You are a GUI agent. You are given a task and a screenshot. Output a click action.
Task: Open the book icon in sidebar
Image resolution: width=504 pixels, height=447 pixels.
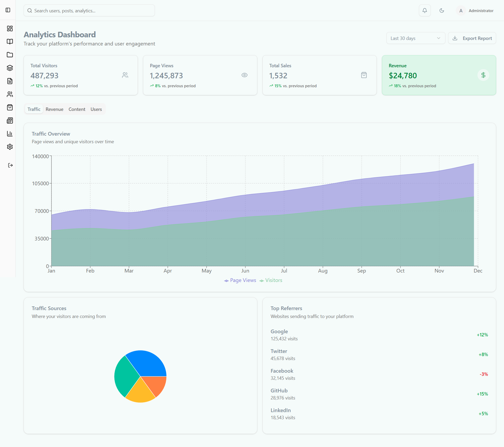10,42
